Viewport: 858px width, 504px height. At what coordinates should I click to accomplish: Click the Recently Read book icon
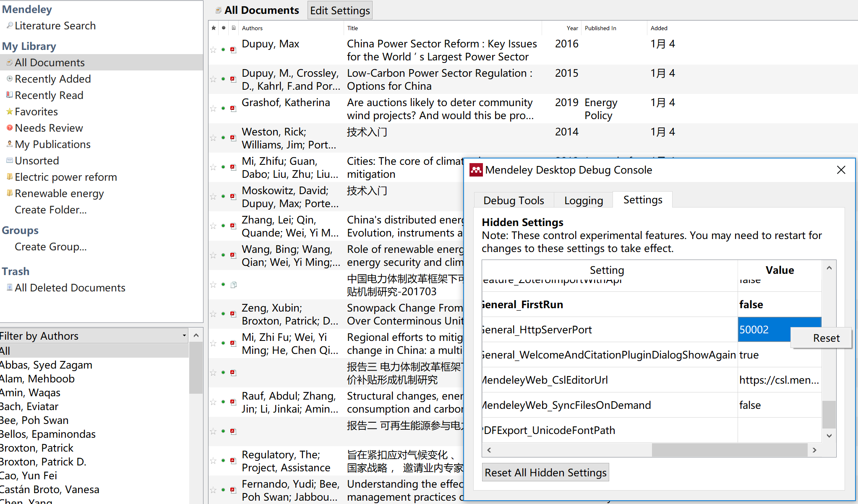(10, 95)
